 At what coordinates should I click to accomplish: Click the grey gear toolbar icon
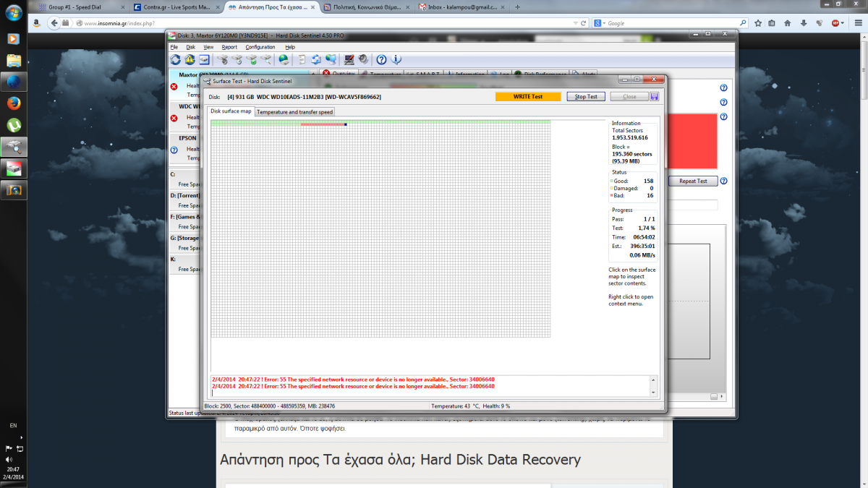[x=363, y=59]
